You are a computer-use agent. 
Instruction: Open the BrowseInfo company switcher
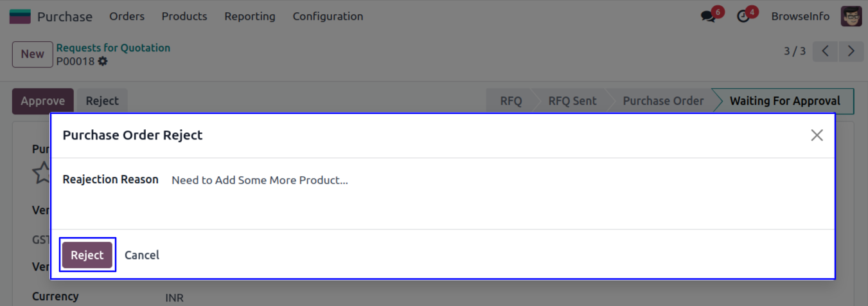(x=801, y=17)
